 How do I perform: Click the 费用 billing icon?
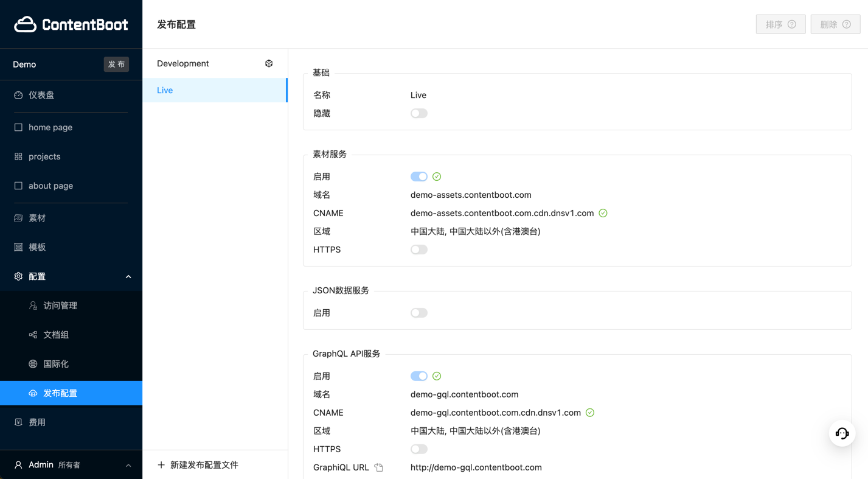coord(18,422)
